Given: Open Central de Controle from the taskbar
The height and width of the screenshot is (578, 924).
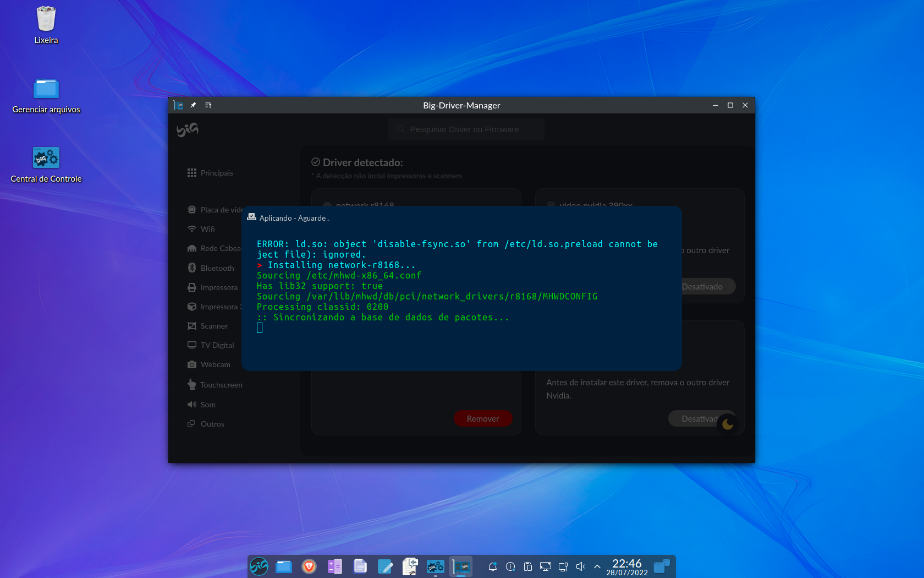Looking at the screenshot, I should tap(436, 566).
